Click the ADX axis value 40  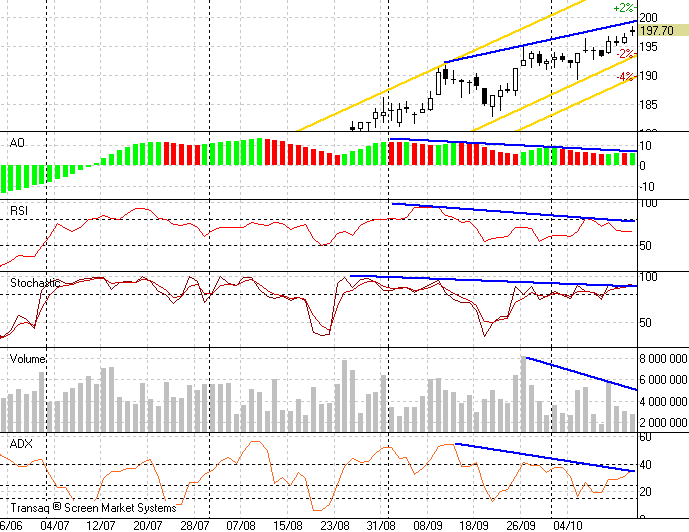tap(645, 464)
